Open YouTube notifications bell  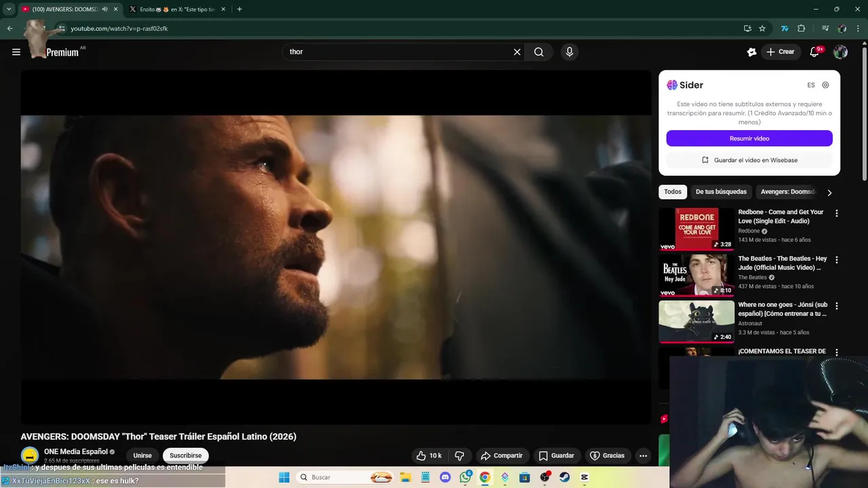coord(815,52)
